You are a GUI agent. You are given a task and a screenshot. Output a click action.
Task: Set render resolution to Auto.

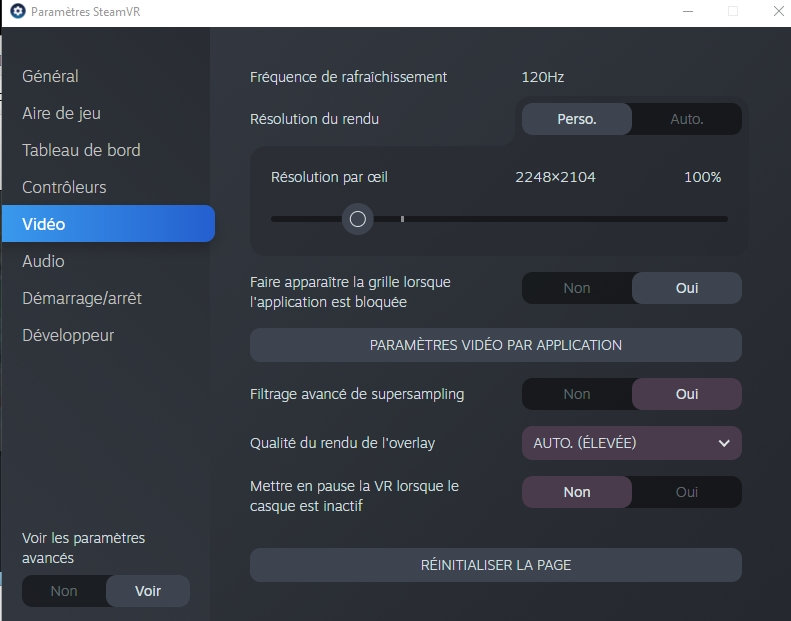point(686,119)
